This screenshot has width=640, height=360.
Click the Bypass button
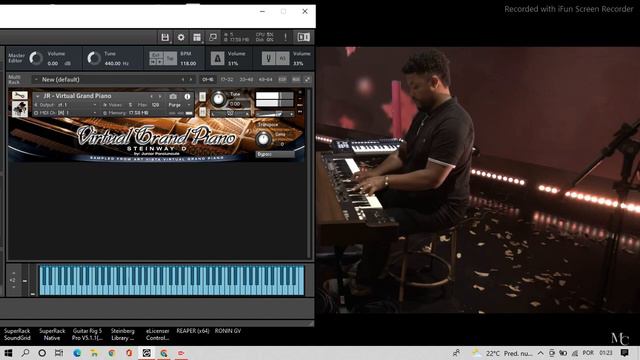(274, 154)
